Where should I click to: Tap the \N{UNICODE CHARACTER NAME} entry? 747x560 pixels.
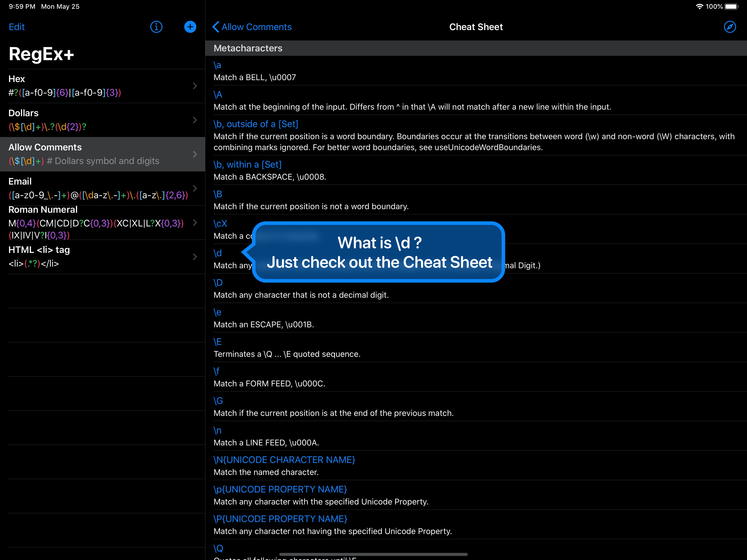tap(284, 460)
